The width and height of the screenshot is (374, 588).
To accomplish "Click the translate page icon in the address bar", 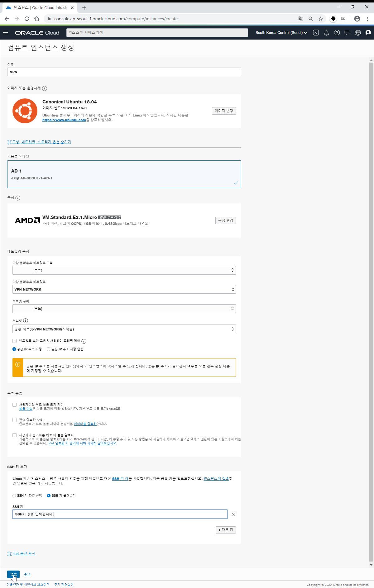I will click(301, 19).
